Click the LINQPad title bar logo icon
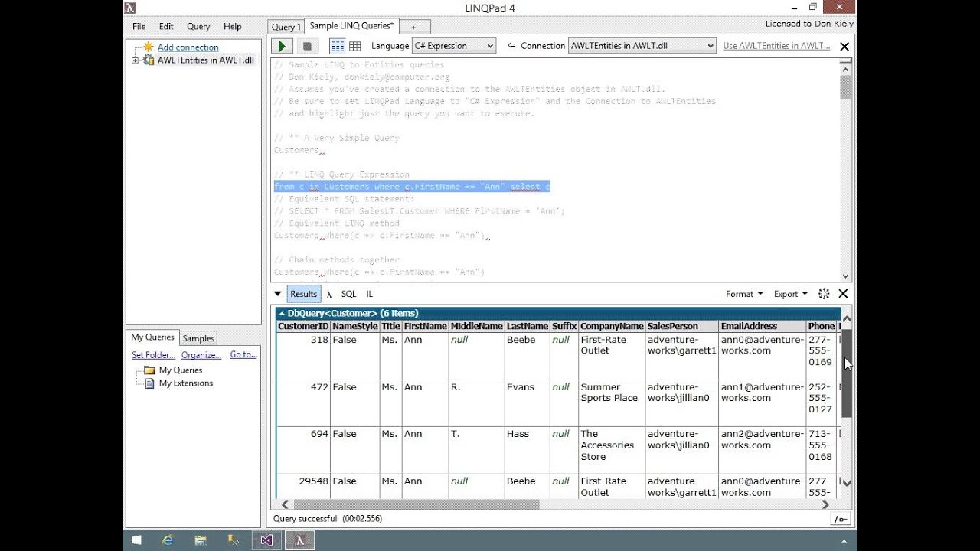Screen dimensions: 980x551 130,8
